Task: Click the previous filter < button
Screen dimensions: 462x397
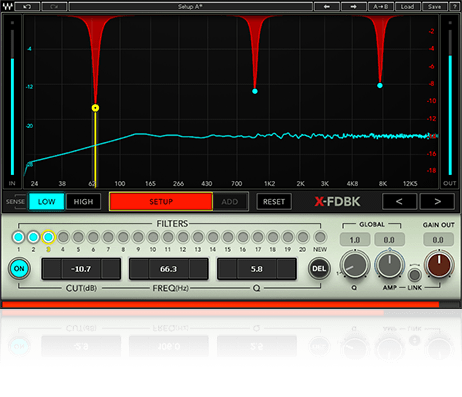Action: 399,201
